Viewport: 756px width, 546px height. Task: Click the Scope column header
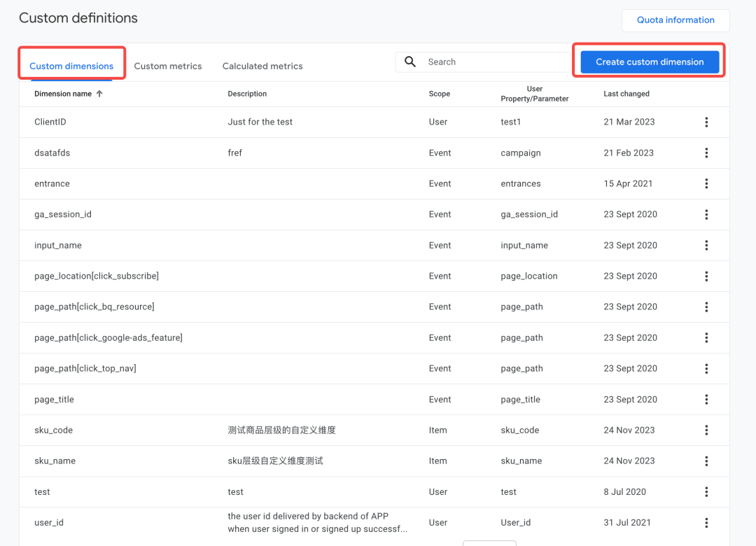[439, 94]
